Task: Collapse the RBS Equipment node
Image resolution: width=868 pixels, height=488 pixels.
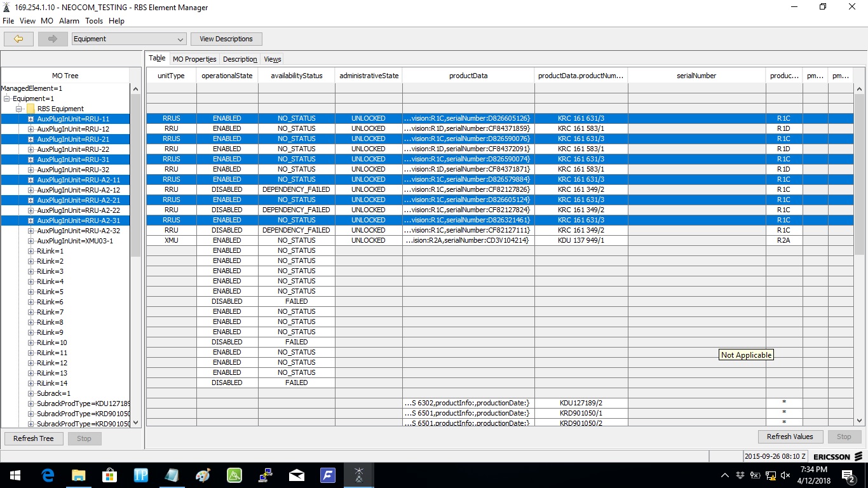Action: pos(20,109)
